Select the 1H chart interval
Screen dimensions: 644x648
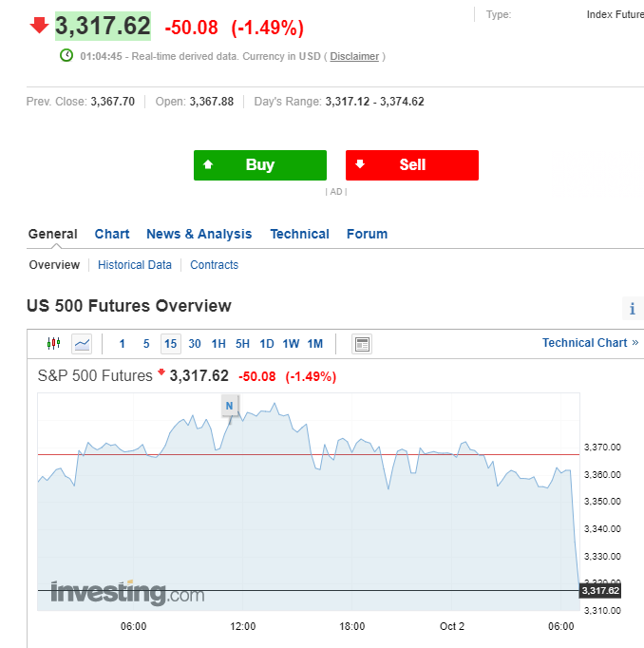pyautogui.click(x=218, y=344)
